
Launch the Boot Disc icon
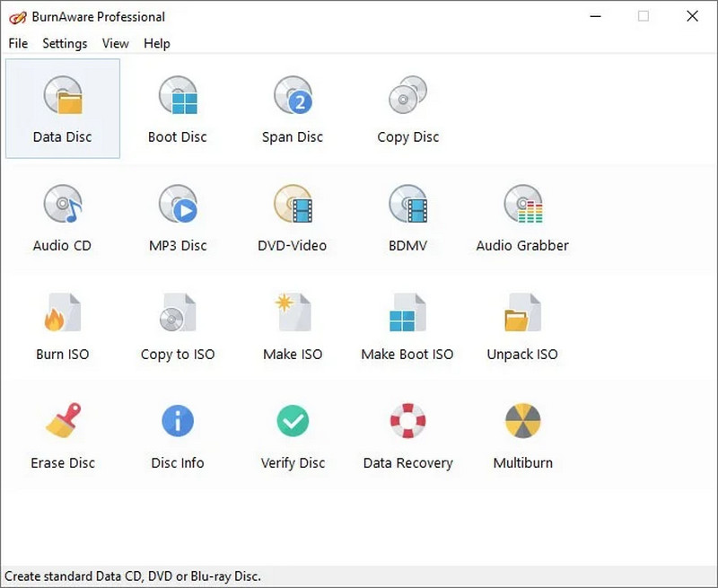(x=178, y=97)
